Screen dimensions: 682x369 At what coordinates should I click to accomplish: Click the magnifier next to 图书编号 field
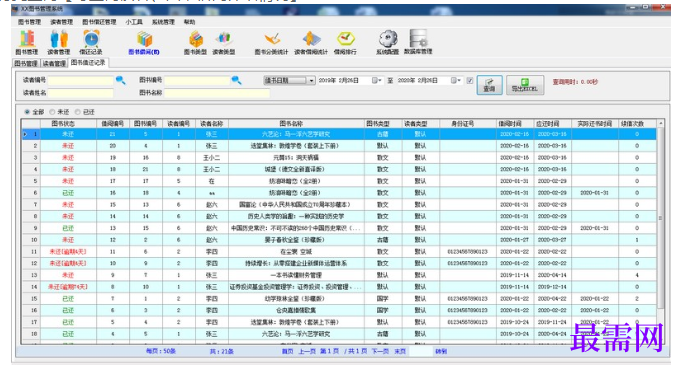237,80
